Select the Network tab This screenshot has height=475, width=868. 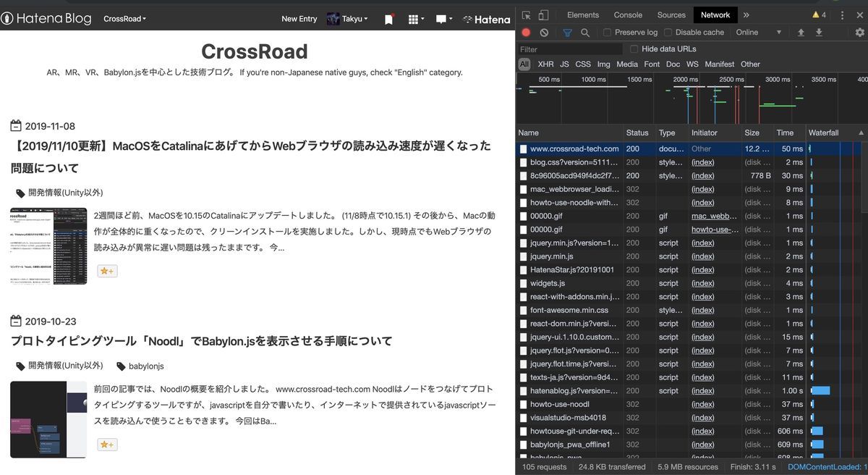pos(715,14)
